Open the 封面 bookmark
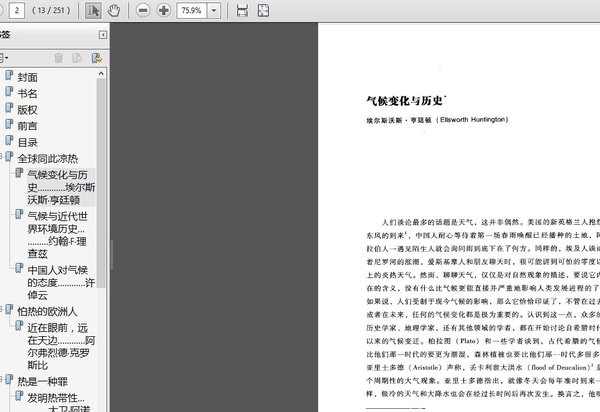 point(27,77)
